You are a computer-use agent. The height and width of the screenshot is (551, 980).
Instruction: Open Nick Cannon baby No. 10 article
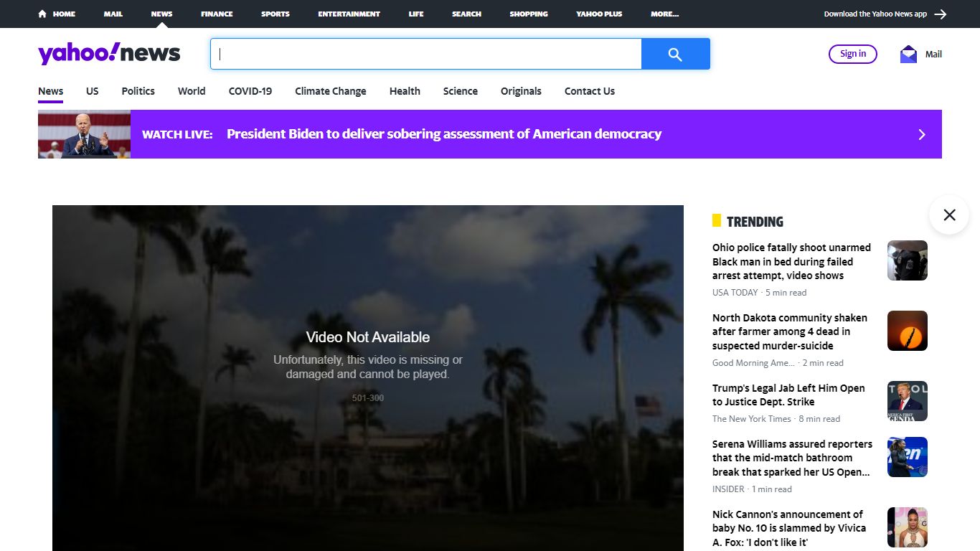[789, 528]
